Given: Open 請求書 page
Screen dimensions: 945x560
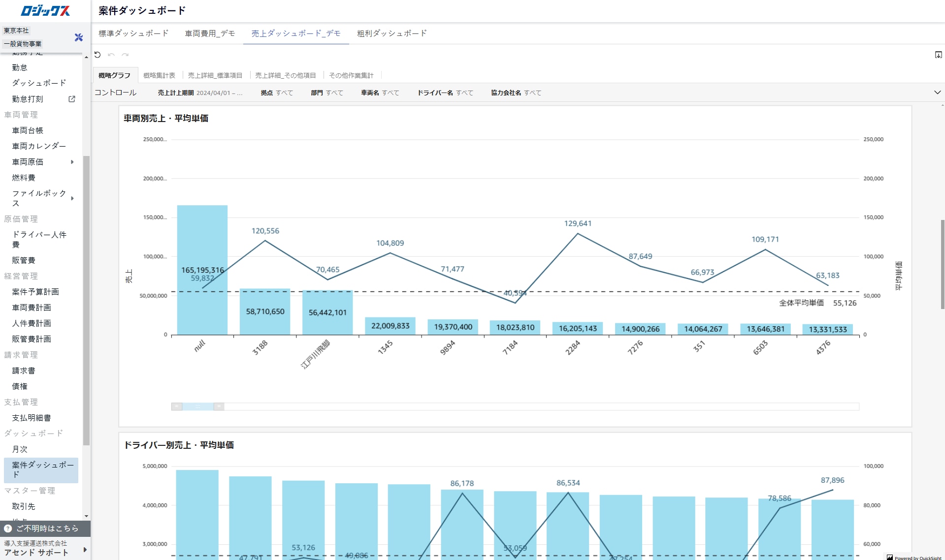Looking at the screenshot, I should (24, 371).
